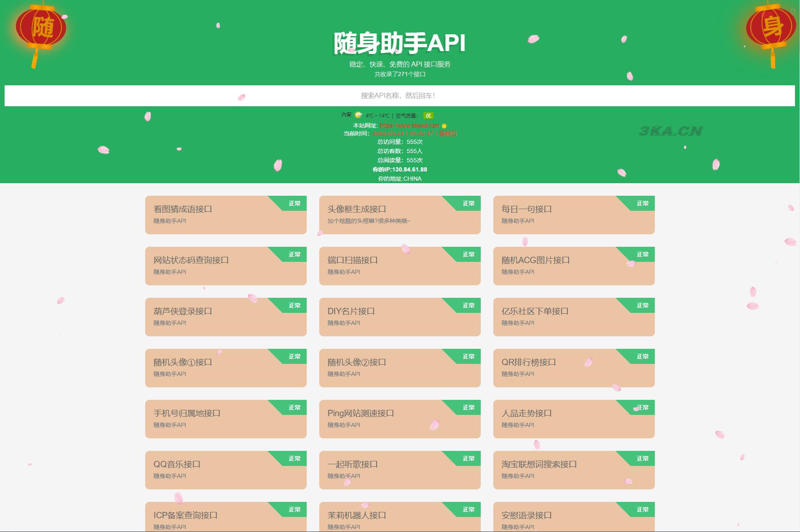800x532 pixels.
Task: Click the 当前时间 date and time text
Action: pos(400,133)
